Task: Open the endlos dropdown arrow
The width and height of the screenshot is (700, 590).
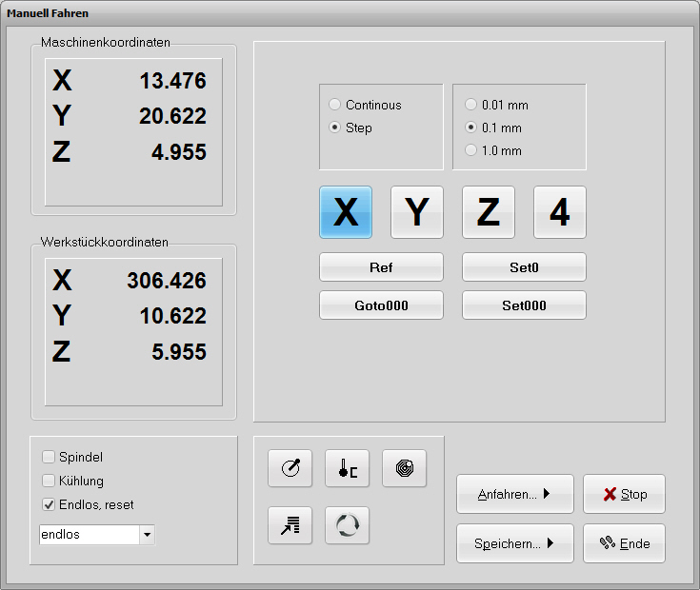Action: [x=147, y=536]
